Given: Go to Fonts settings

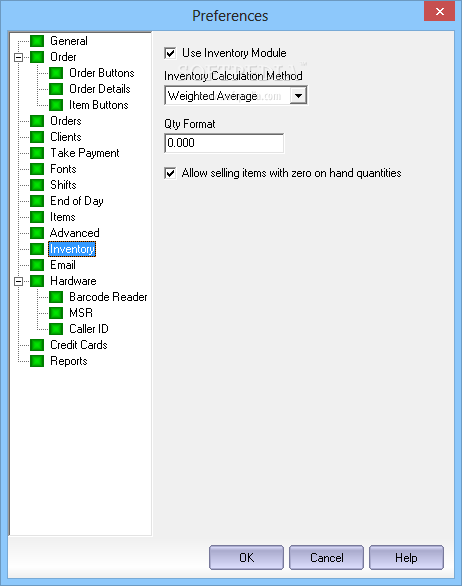Looking at the screenshot, I should [x=63, y=169].
